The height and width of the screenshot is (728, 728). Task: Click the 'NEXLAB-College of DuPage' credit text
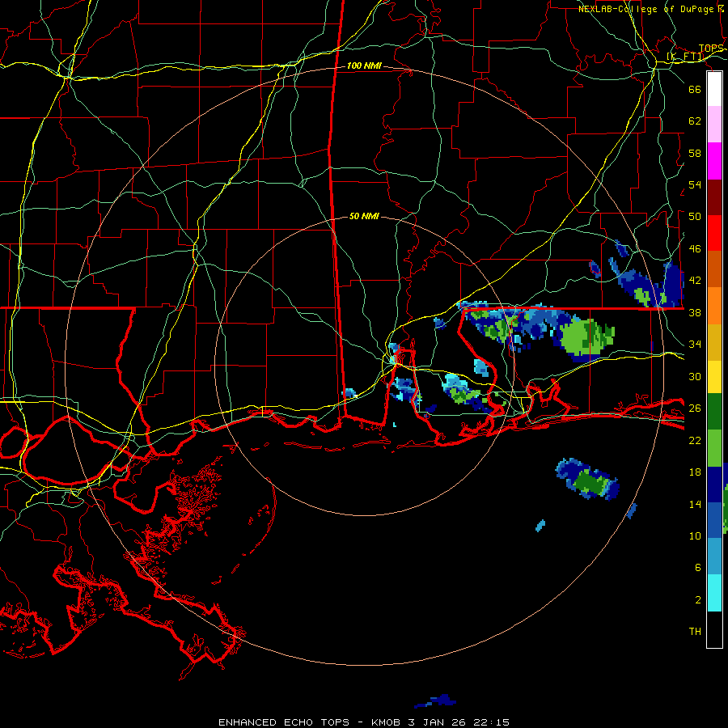point(647,9)
